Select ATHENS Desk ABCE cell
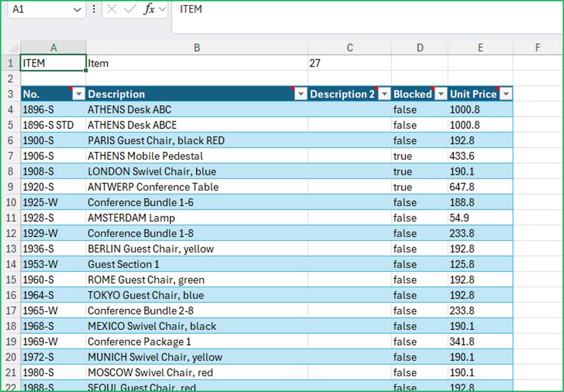Screen dimensions: 564x392 point(197,125)
